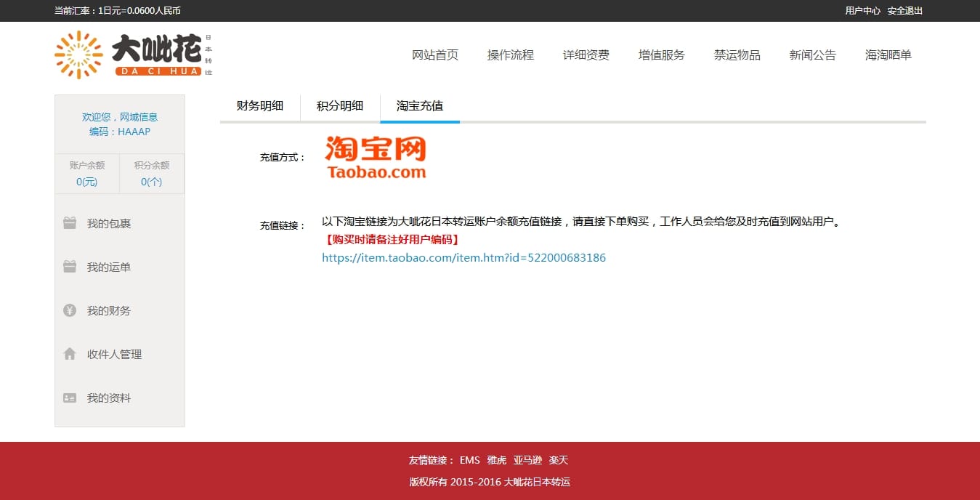
Task: Click the 积分余额 label
Action: pyautogui.click(x=152, y=166)
